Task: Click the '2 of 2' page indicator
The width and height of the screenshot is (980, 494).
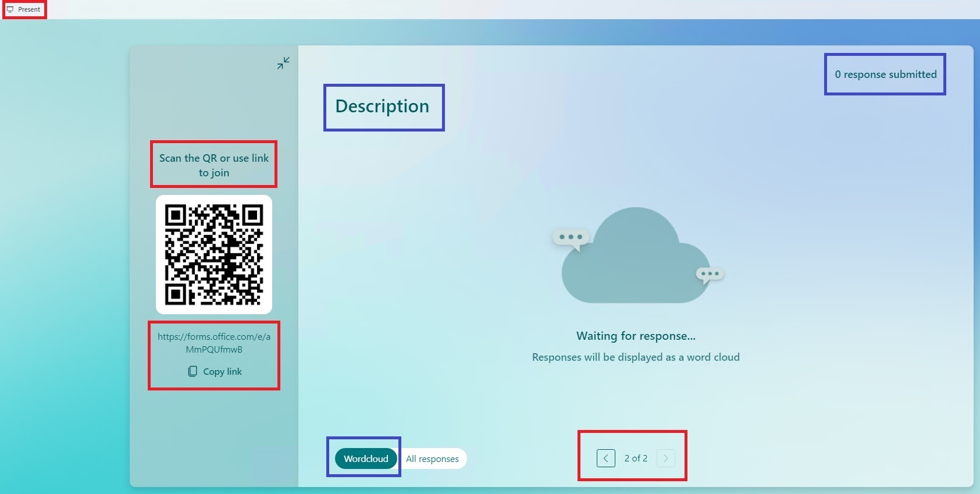Action: (x=636, y=458)
